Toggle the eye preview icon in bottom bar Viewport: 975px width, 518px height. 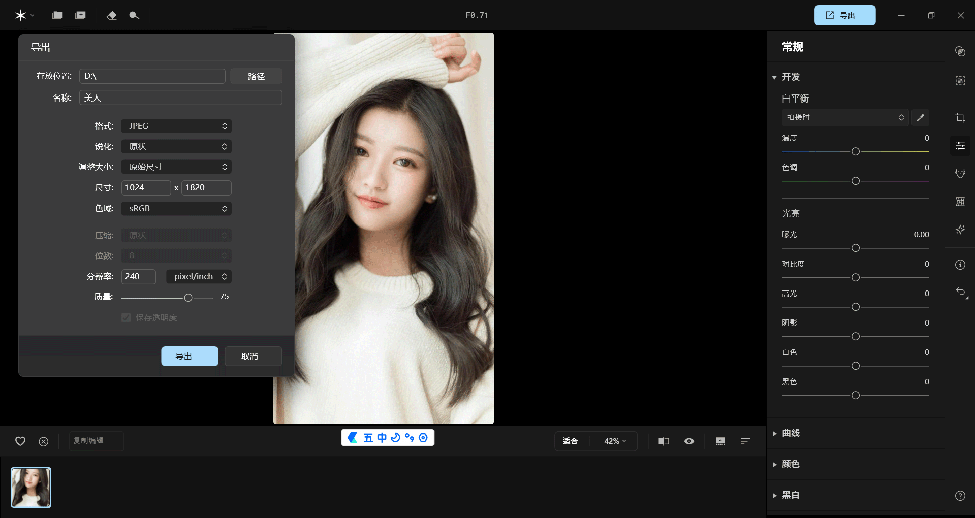tap(689, 441)
